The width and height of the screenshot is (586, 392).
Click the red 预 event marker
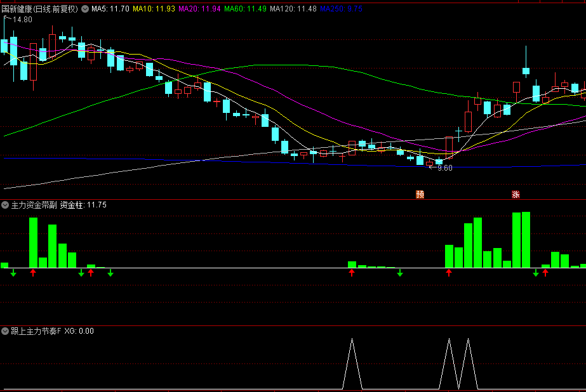coord(420,194)
